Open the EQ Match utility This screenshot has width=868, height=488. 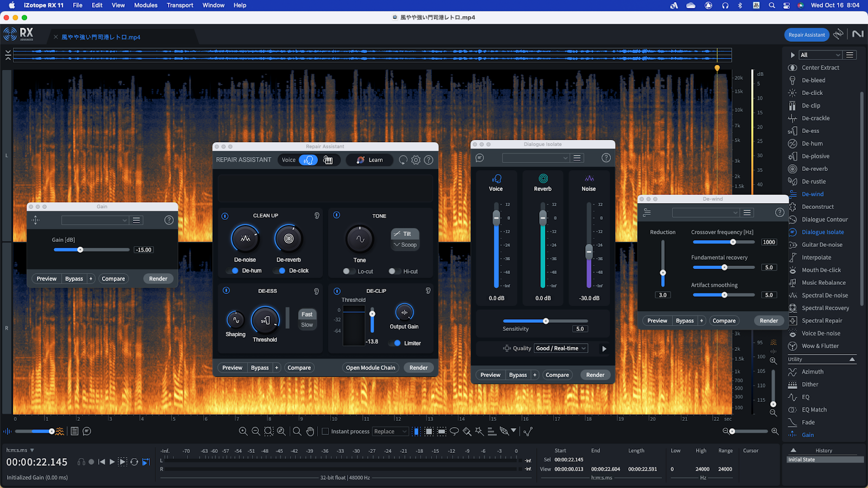coord(814,410)
